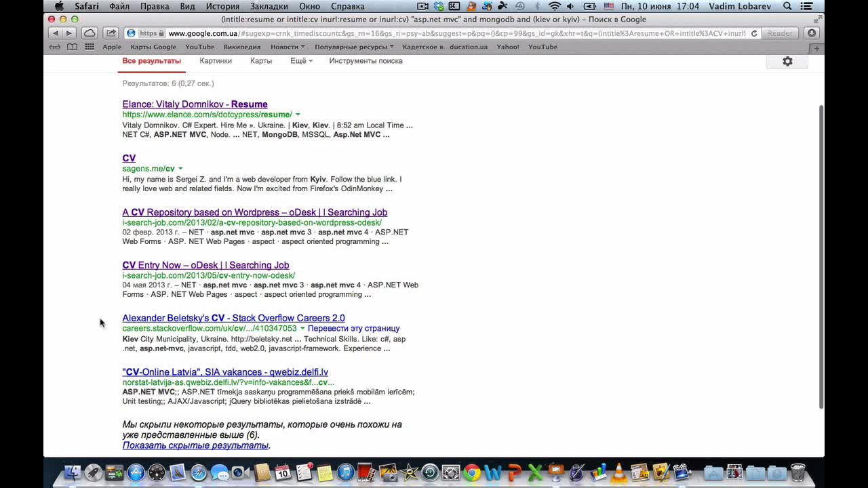Open CV-Online Latvia SIA vakances link
Image resolution: width=868 pixels, height=488 pixels.
coord(225,372)
